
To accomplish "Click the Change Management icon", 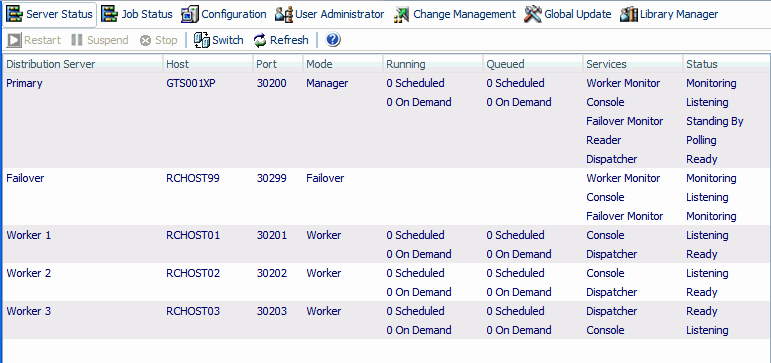I will pos(401,15).
